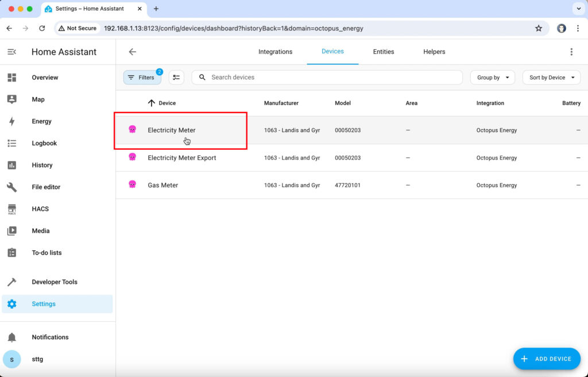Click the Not Secure site info chip
The width and height of the screenshot is (588, 377).
point(78,28)
